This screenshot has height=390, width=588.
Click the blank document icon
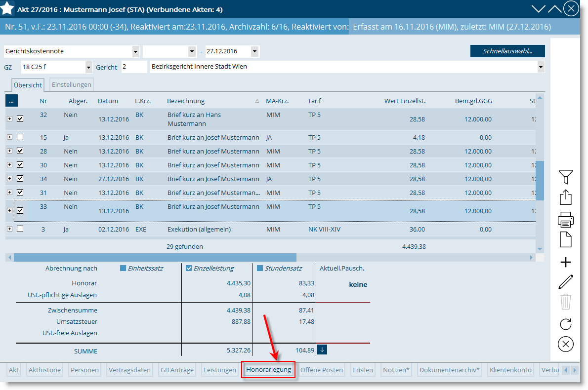click(565, 240)
